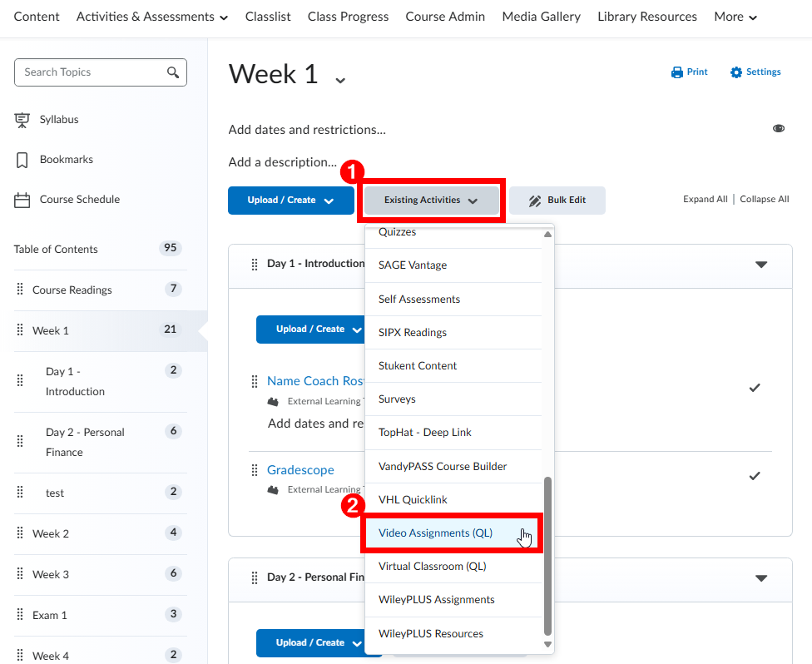Viewport: 812px width, 664px height.
Task: Open the Existing Activities dropdown
Action: (430, 201)
